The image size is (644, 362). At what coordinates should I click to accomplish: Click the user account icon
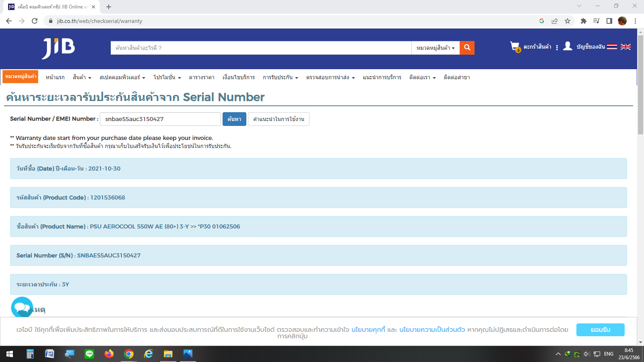pos(568,46)
